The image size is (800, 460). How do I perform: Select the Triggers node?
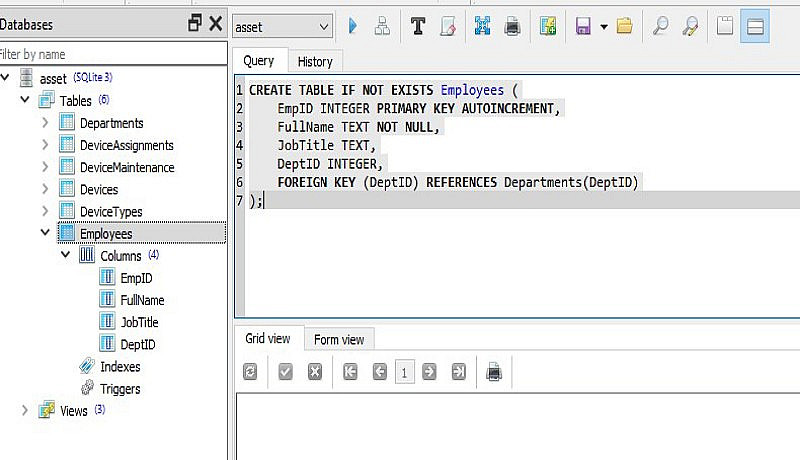[120, 389]
